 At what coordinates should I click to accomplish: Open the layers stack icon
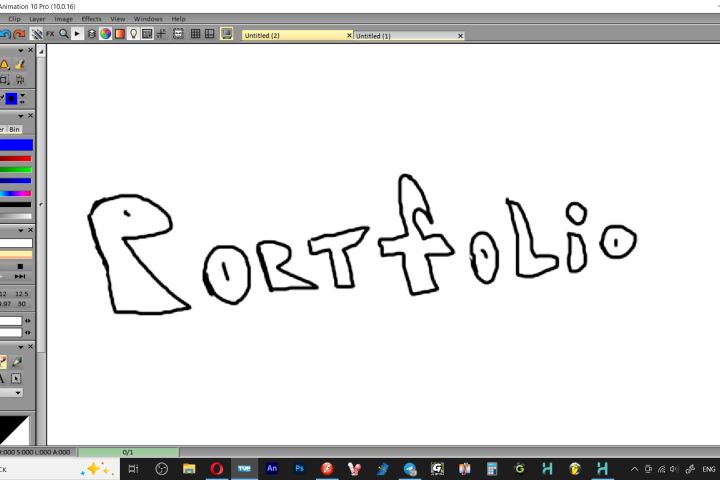point(91,34)
